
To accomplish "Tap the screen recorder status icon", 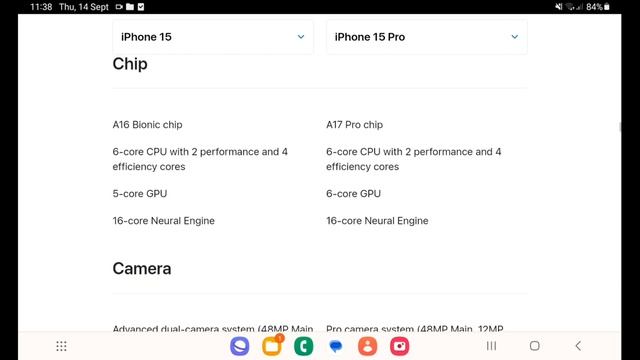I will 119,7.
